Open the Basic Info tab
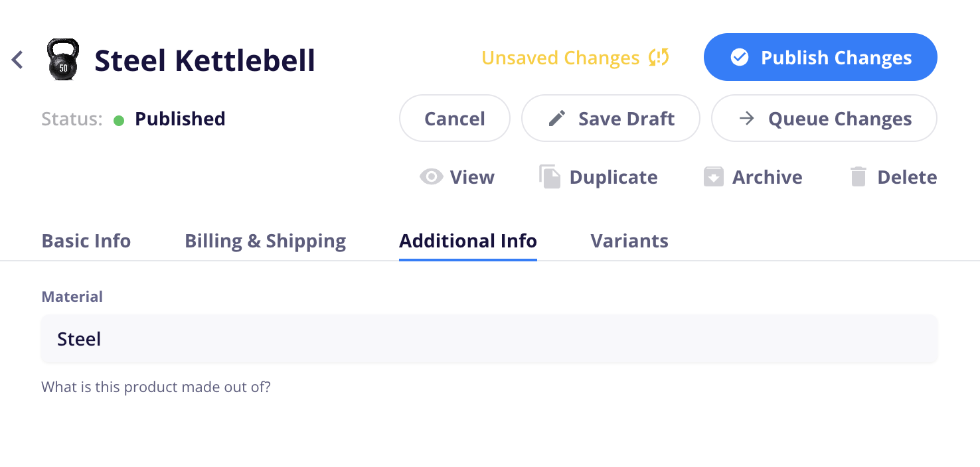Image resolution: width=980 pixels, height=467 pixels. 86,241
